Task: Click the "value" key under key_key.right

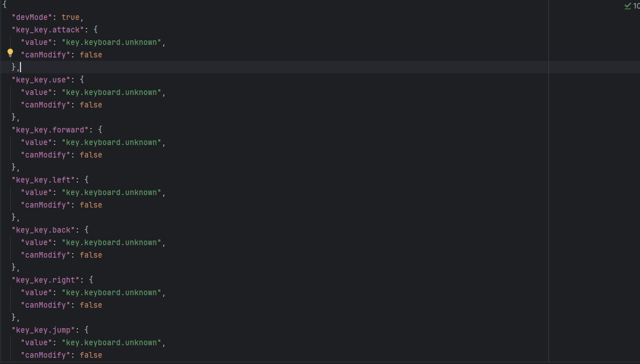Action: click(36, 292)
